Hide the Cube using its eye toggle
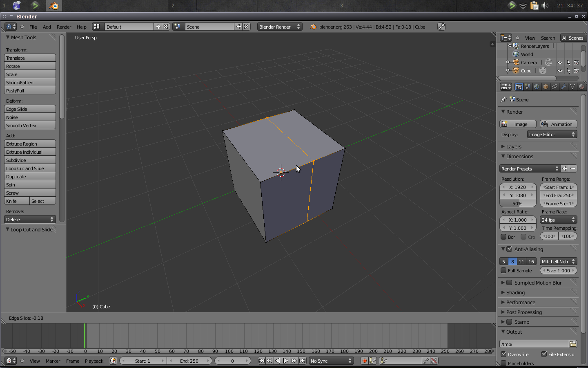Viewport: 588px width, 368px height. [560, 70]
